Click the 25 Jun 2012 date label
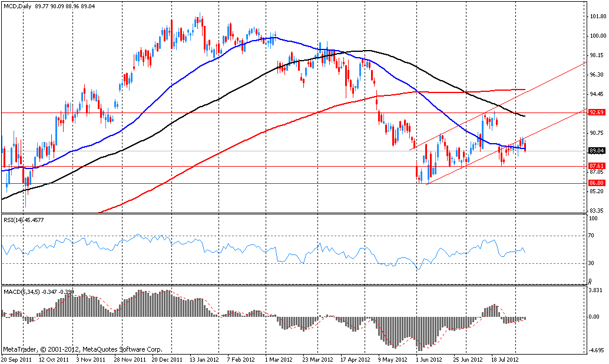The image size is (609, 364). 468,360
